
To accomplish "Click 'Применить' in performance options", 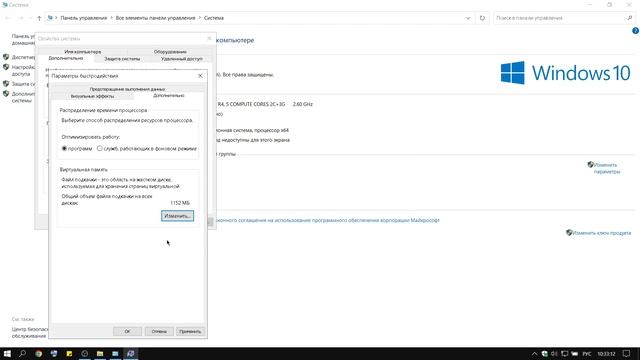I will pos(190,331).
